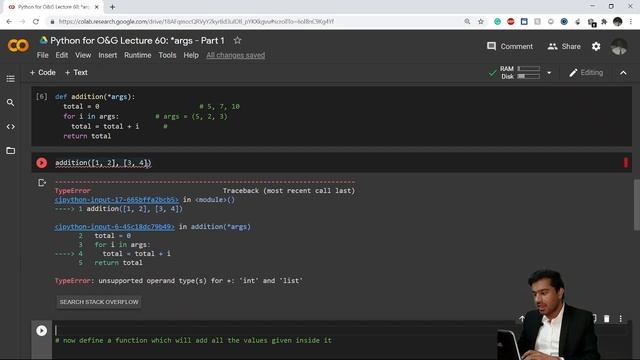Image resolution: width=640 pixels, height=360 pixels.
Task: Run the empty cell at the bottom
Action: click(x=41, y=330)
